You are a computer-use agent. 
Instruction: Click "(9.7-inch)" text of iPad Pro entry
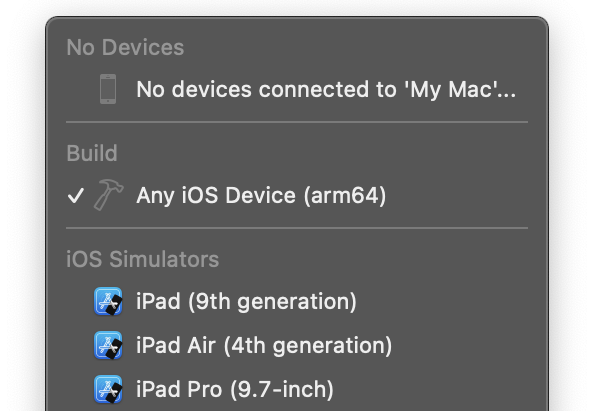pyautogui.click(x=282, y=389)
